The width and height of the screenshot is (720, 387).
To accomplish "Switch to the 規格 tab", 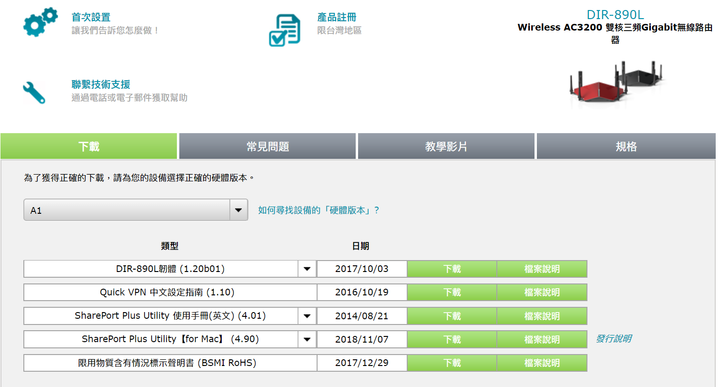I will click(x=626, y=146).
